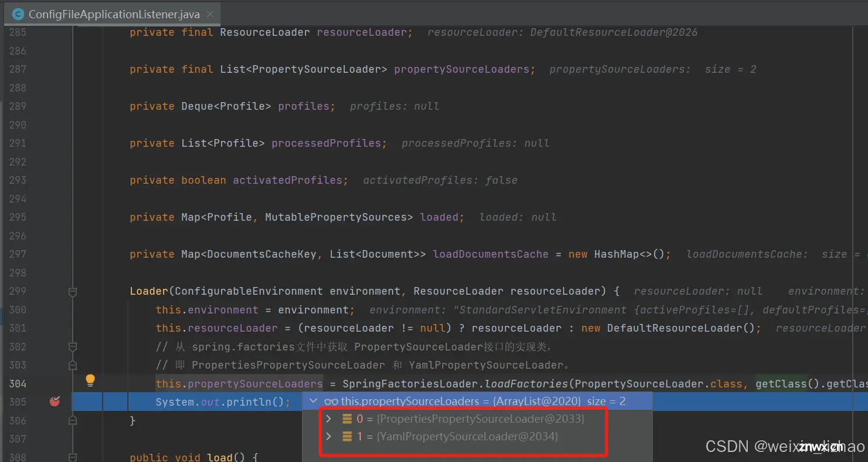Viewport: 868px width, 462px height.
Task: Close the ConfigFileApplicationListener.java tab
Action: pos(211,14)
